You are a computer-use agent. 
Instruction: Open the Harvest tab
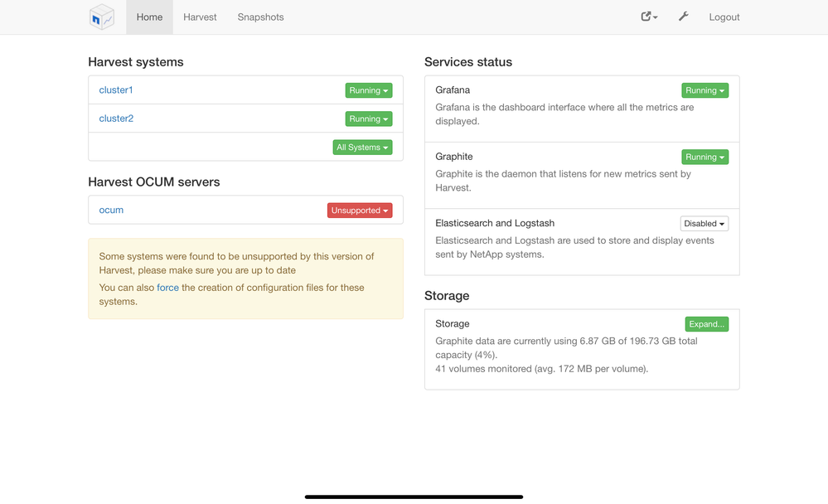200,17
